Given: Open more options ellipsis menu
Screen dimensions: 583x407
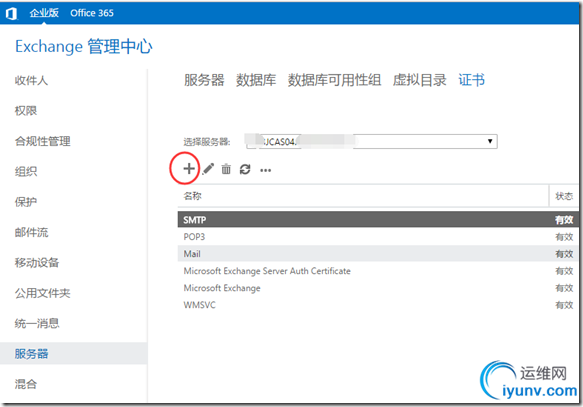Looking at the screenshot, I should [265, 171].
